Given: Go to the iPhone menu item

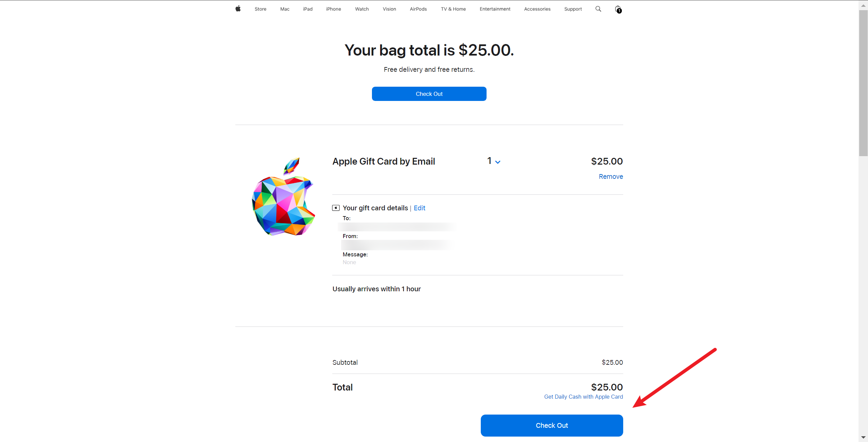Looking at the screenshot, I should click(x=334, y=9).
